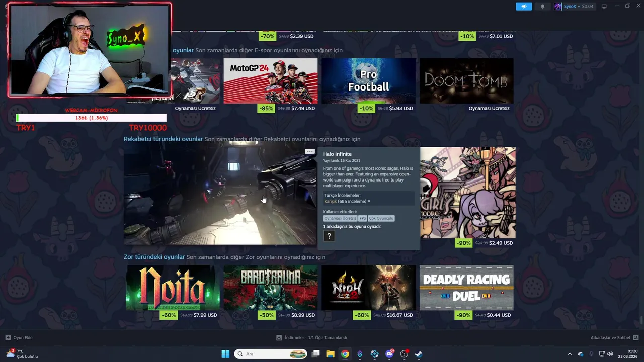Open the weather widget on taskbar
The height and width of the screenshot is (362, 644).
[x=22, y=354]
